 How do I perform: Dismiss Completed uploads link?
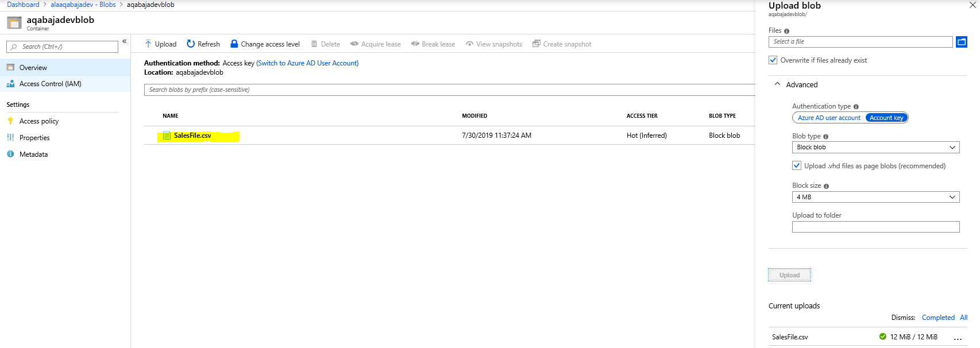tap(937, 318)
